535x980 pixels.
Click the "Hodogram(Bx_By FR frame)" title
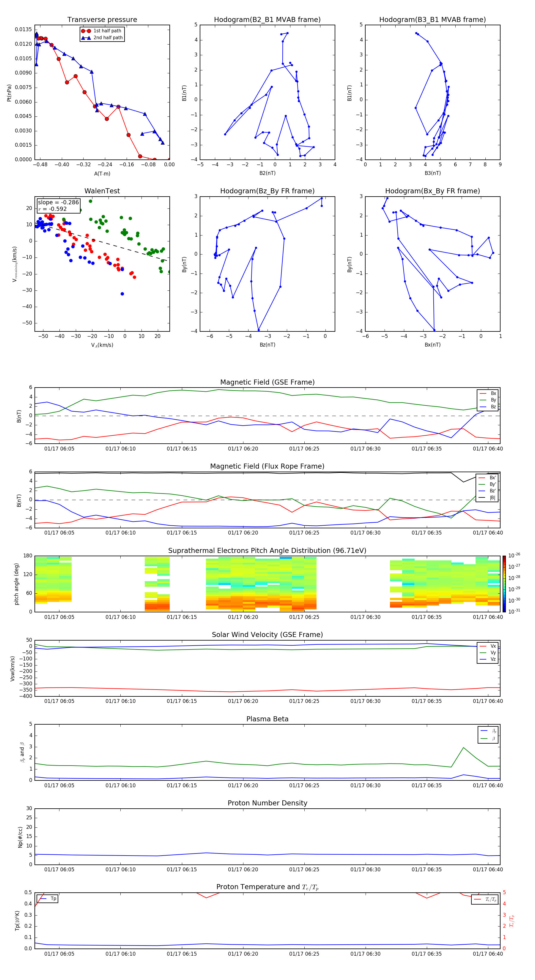(x=432, y=191)
